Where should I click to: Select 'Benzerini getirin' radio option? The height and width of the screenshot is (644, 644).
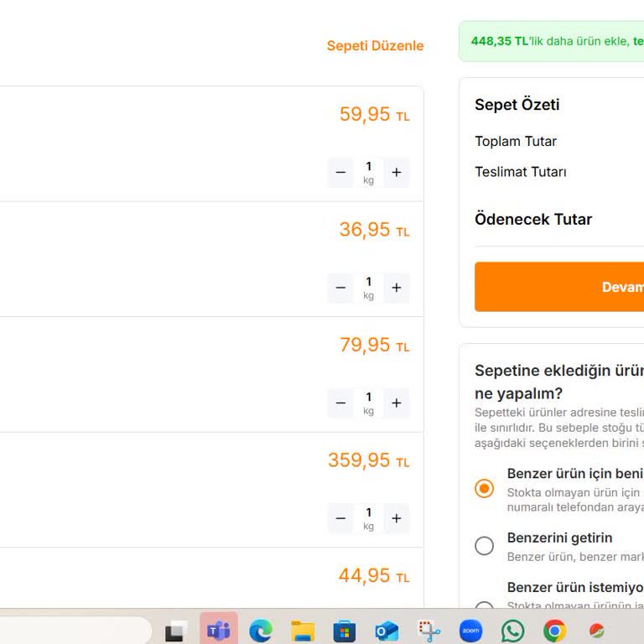pyautogui.click(x=484, y=546)
